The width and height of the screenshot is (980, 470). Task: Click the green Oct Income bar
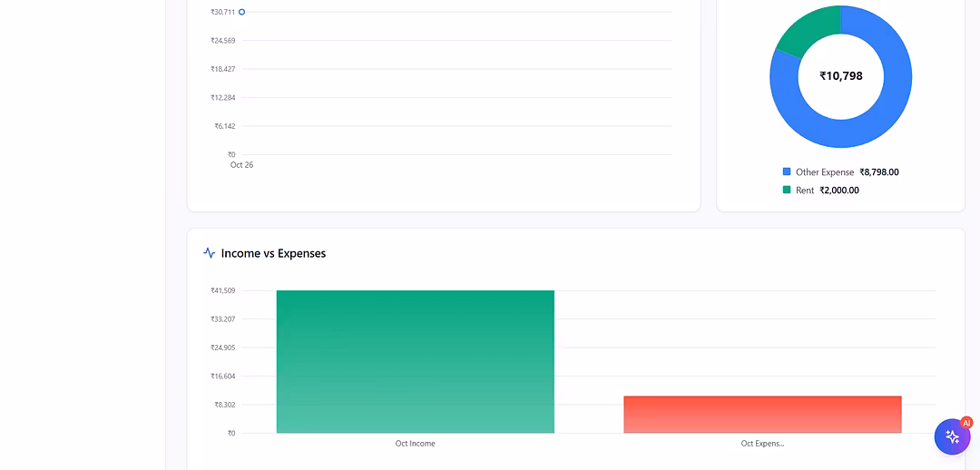pyautogui.click(x=415, y=361)
